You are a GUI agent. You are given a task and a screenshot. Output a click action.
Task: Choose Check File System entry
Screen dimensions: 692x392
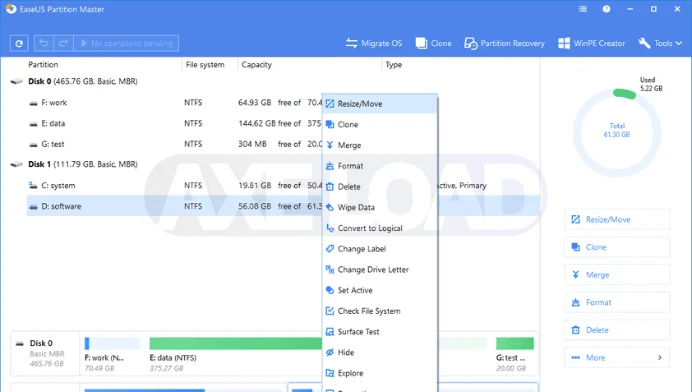[380, 311]
